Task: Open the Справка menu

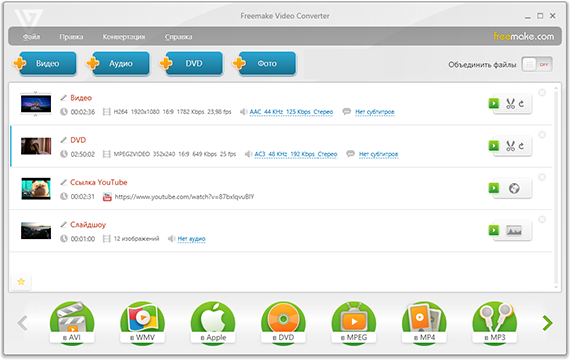Action: pos(178,37)
